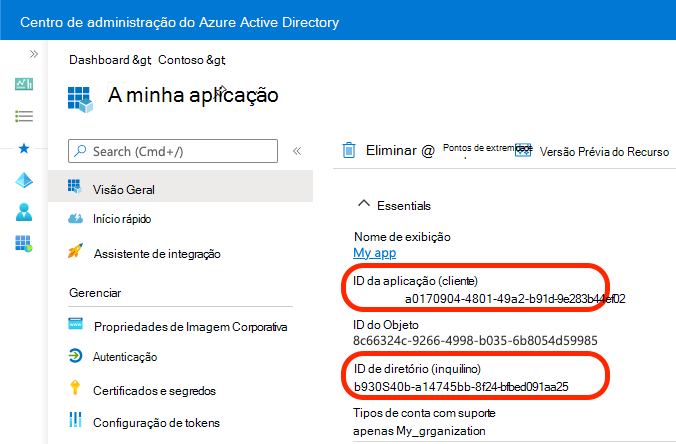Click the A minha aplicação page title
This screenshot has width=676, height=444.
193,95
